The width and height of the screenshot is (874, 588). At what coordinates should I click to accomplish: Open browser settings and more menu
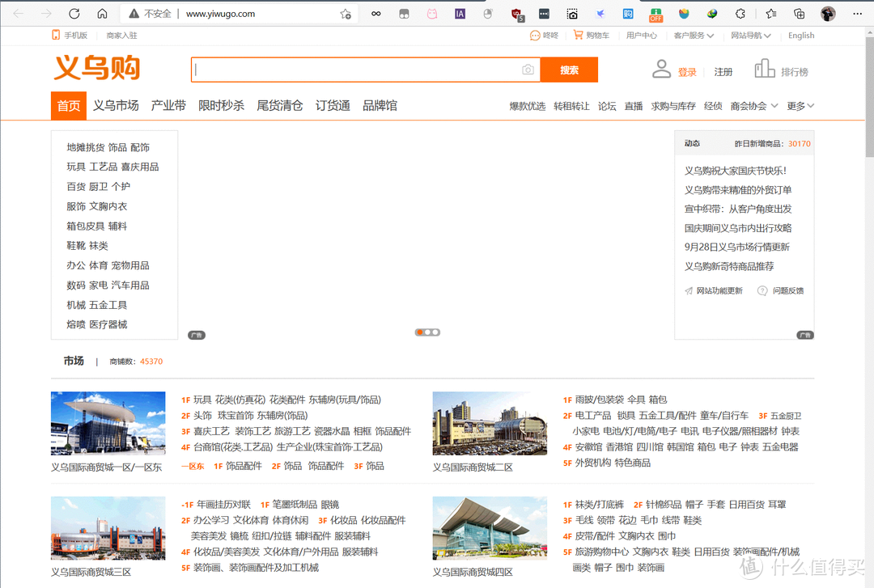point(857,14)
